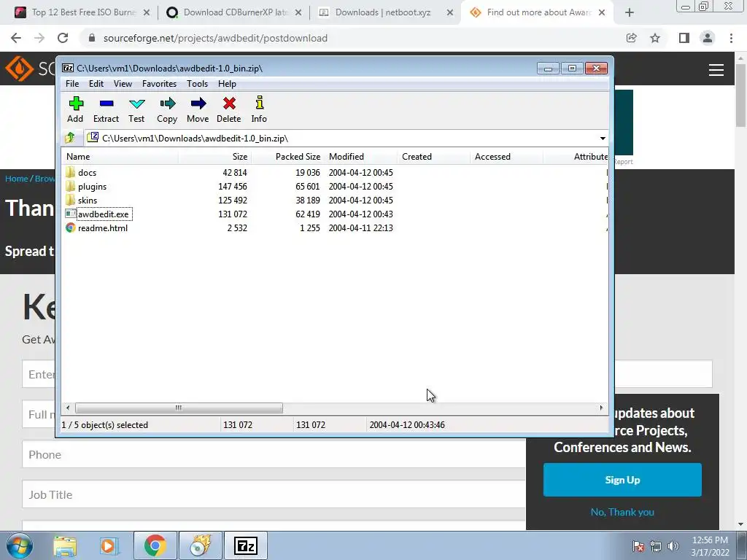Open the Tools menu

click(197, 84)
